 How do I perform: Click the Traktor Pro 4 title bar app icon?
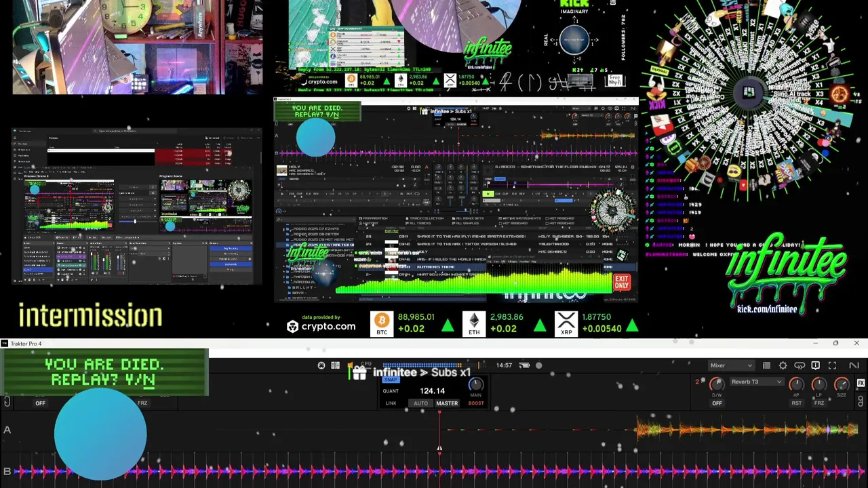click(4, 344)
